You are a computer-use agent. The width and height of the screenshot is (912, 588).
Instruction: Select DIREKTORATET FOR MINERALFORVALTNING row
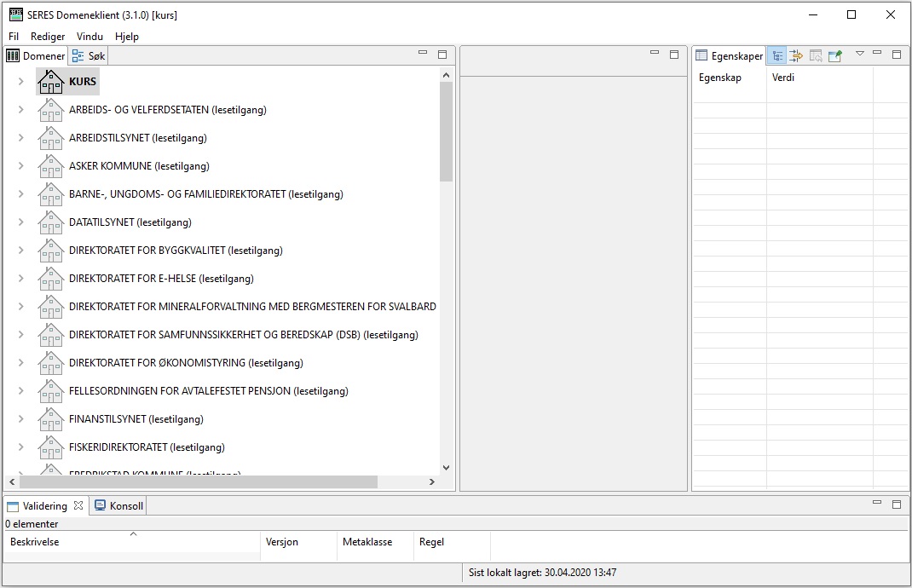[252, 307]
